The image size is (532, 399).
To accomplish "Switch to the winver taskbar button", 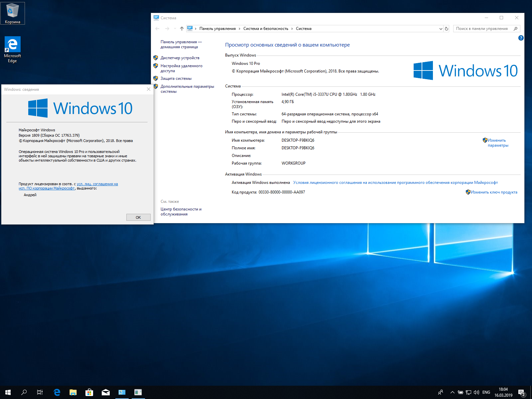I will [138, 392].
